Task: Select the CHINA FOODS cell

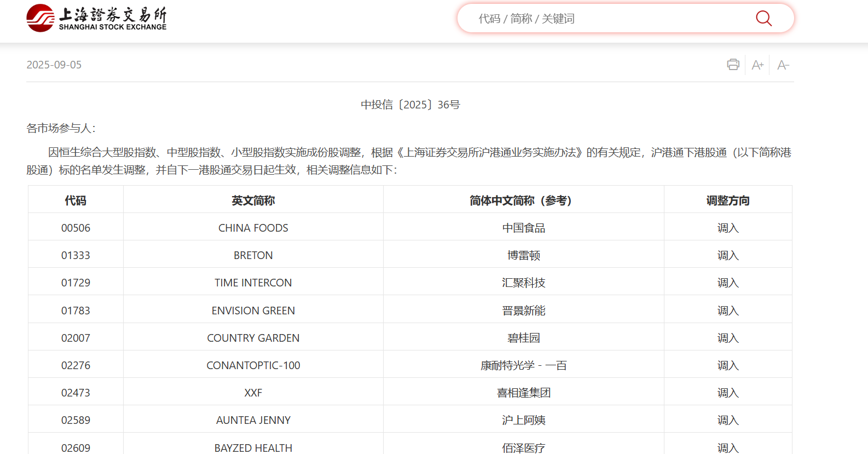Action: [x=253, y=228]
